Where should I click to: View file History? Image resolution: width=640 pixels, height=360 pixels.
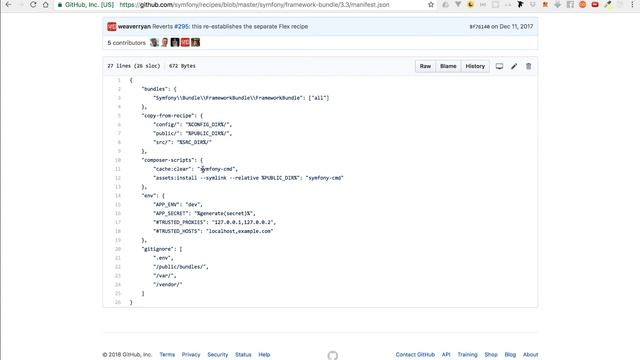tap(475, 66)
